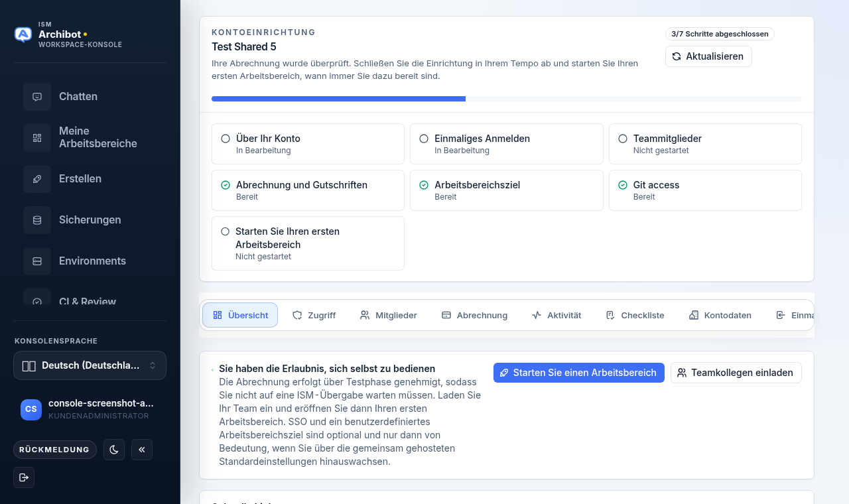Toggle dark mode moon icon
This screenshot has height=504, width=849.
[x=114, y=450]
